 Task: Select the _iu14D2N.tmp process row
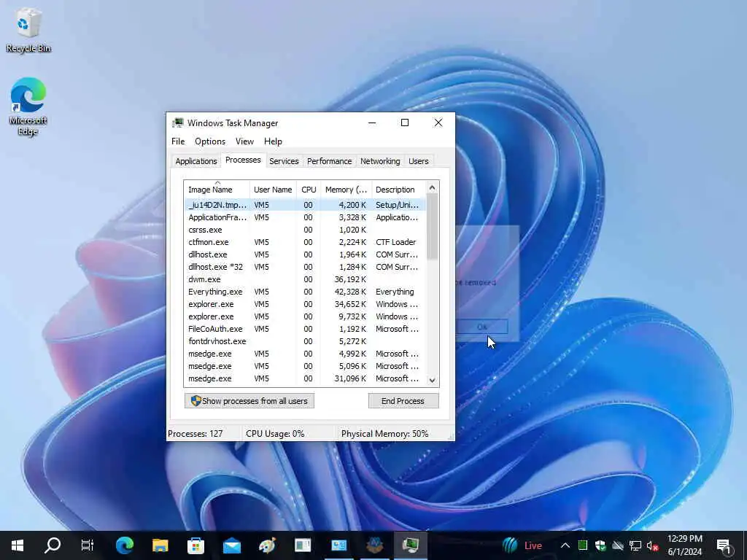click(305, 205)
